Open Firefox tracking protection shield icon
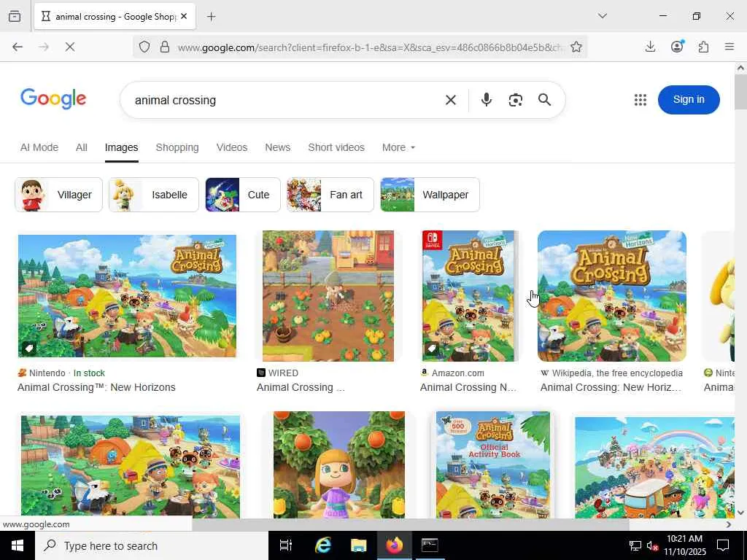 pos(144,47)
